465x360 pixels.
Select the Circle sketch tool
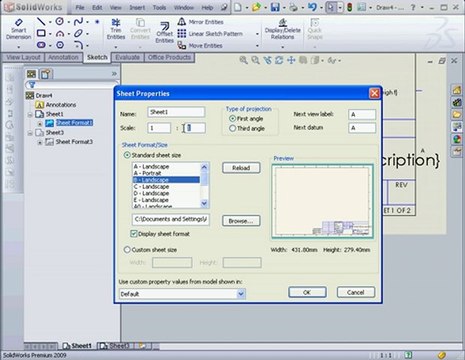pos(60,22)
